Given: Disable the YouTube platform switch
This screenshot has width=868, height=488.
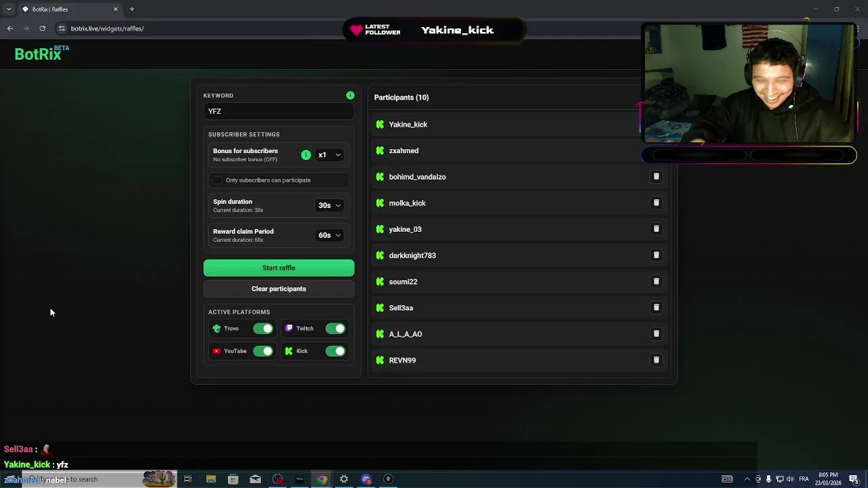Looking at the screenshot, I should tap(262, 351).
